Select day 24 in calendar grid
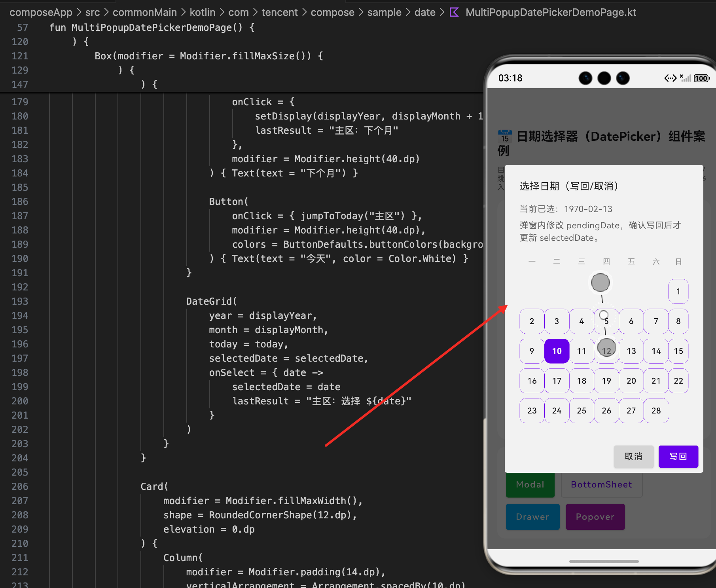This screenshot has width=716, height=588. pos(557,410)
